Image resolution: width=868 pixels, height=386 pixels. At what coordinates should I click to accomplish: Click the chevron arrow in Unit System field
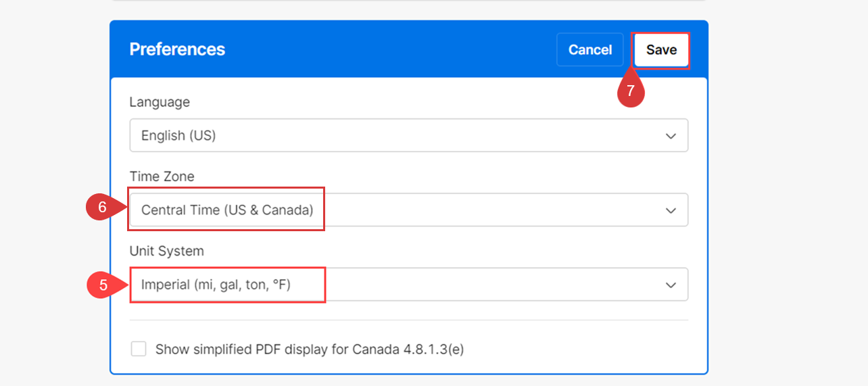pos(671,285)
